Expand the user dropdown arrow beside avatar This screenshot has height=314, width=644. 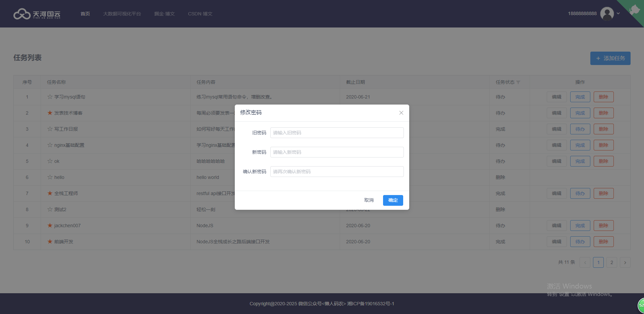618,14
